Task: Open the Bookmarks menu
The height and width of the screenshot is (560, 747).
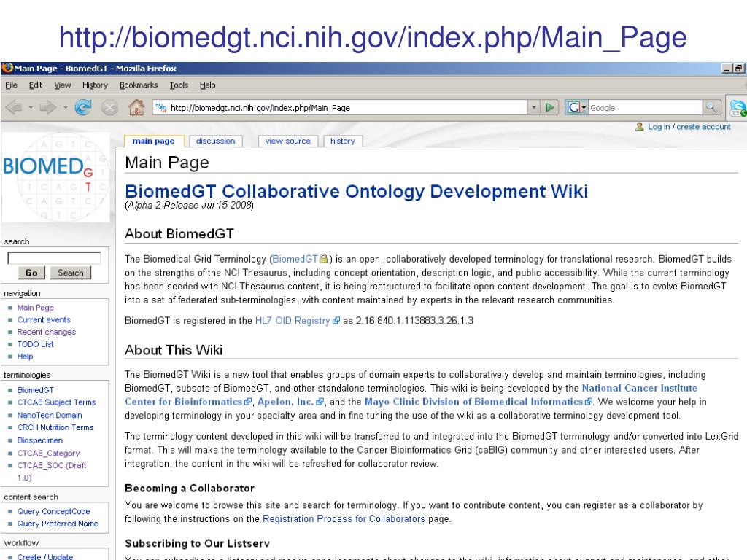Action: click(x=138, y=85)
